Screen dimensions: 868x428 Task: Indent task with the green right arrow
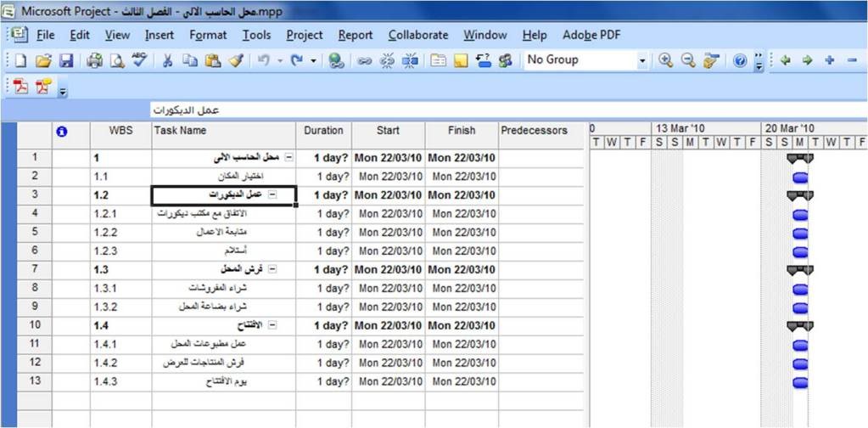point(807,60)
